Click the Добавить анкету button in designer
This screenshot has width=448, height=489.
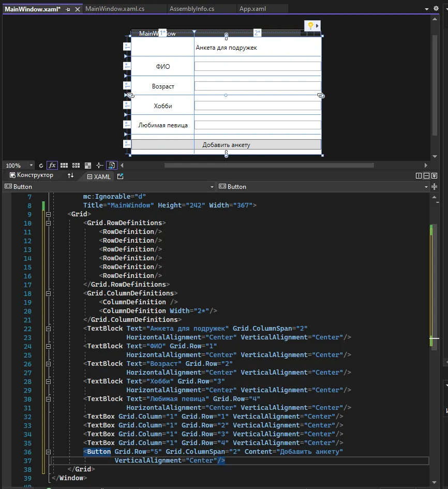click(x=227, y=144)
